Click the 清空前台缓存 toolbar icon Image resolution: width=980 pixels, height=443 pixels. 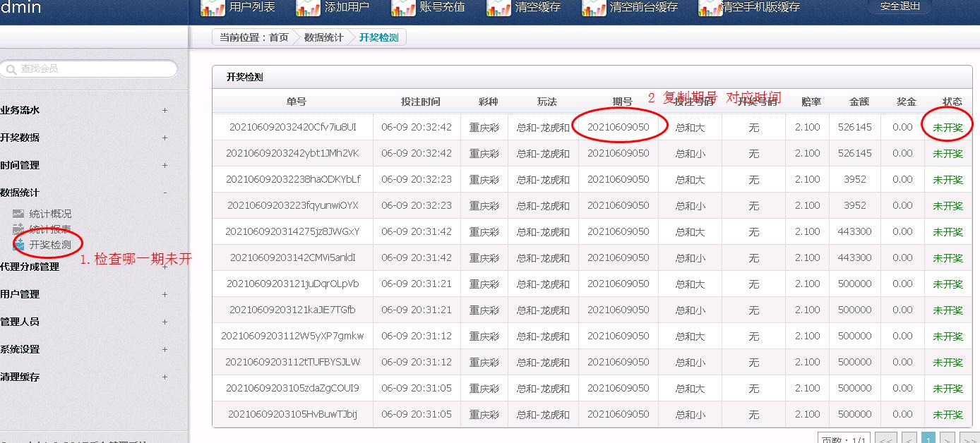(593, 8)
